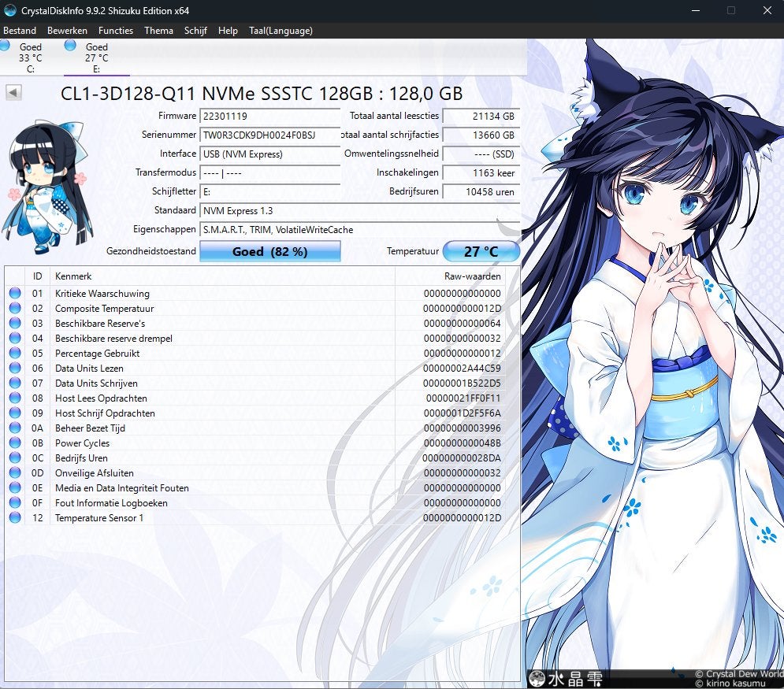
Task: Click the previous disk arrow button
Action: tap(13, 92)
